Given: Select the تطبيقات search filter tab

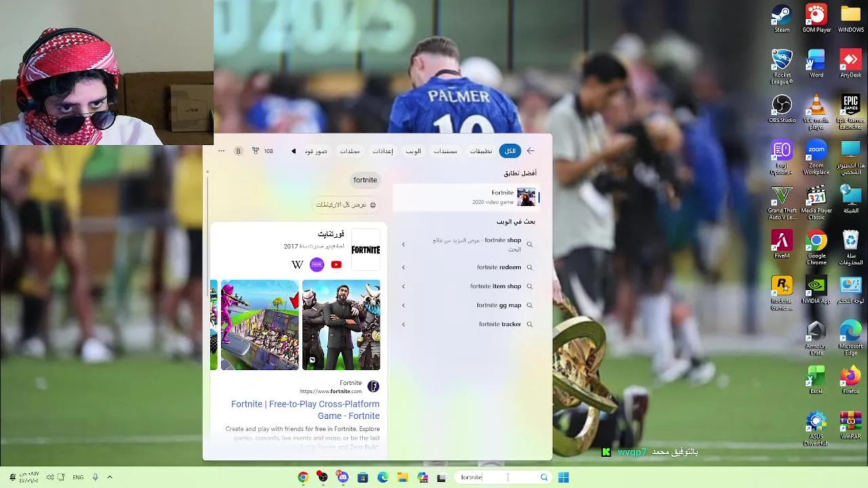Looking at the screenshot, I should [x=481, y=151].
